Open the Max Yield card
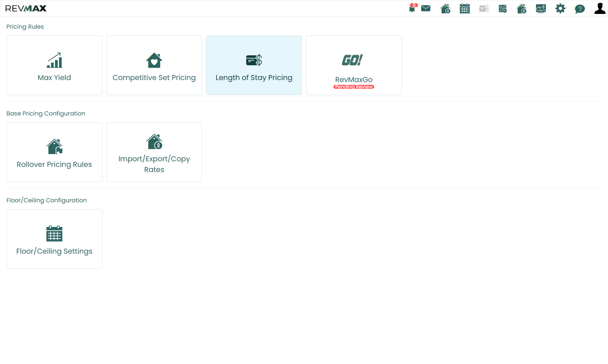Image resolution: width=608 pixels, height=364 pixels. pyautogui.click(x=54, y=65)
